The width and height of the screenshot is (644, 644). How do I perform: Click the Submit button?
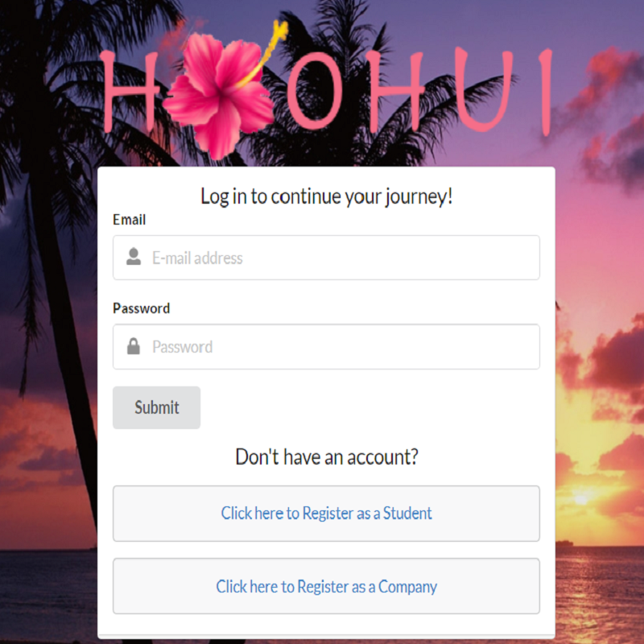pos(156,407)
